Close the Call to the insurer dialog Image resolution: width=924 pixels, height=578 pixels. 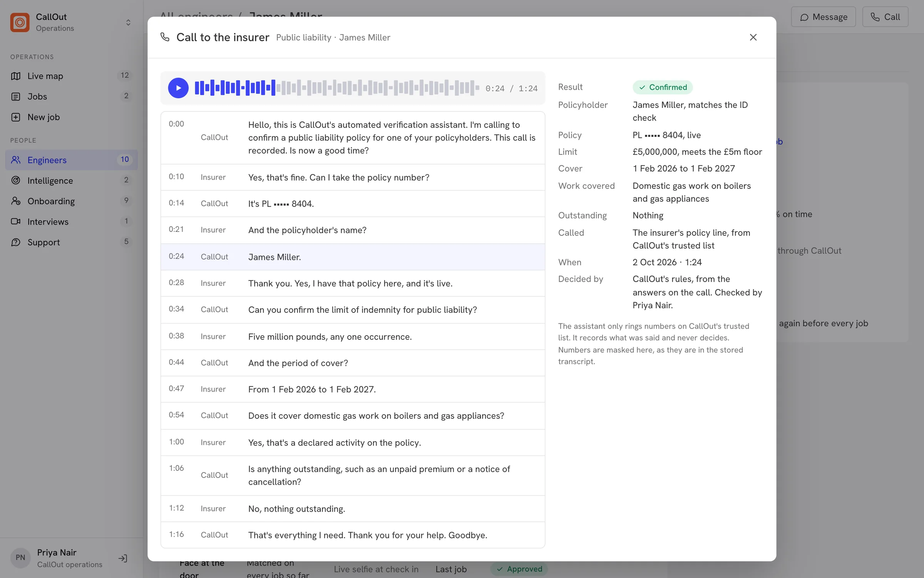click(x=753, y=37)
